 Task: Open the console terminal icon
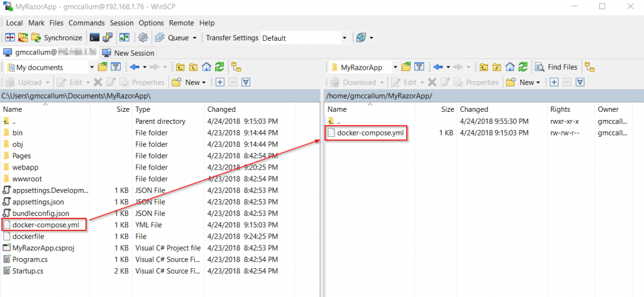94,38
